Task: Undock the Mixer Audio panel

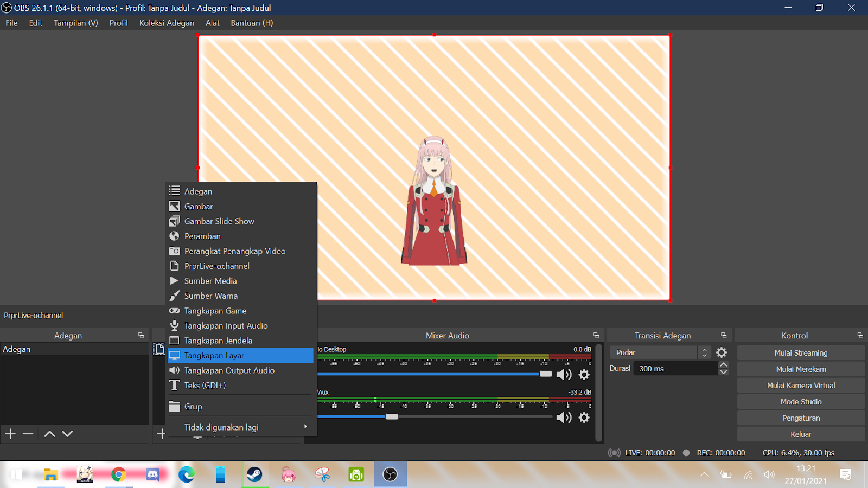Action: coord(596,336)
